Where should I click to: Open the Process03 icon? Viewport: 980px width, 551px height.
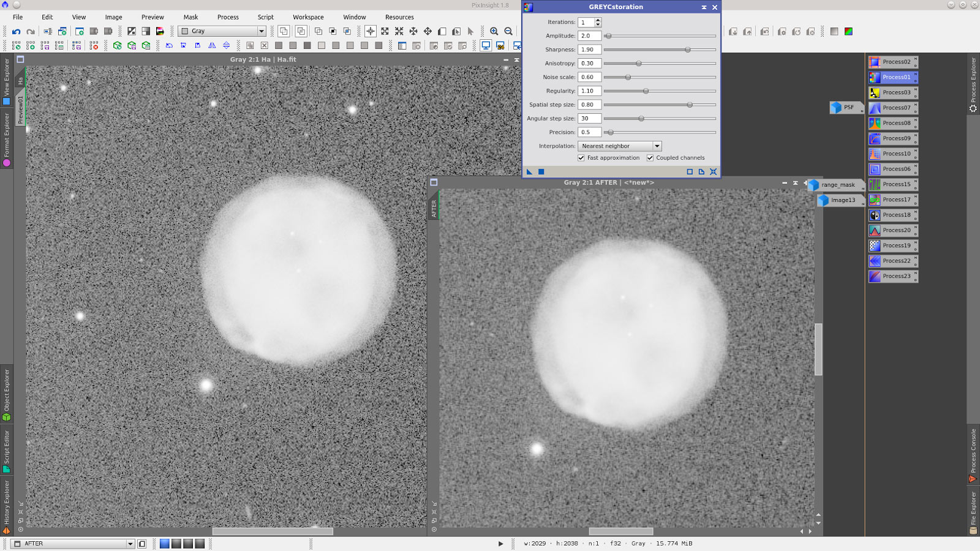(894, 92)
